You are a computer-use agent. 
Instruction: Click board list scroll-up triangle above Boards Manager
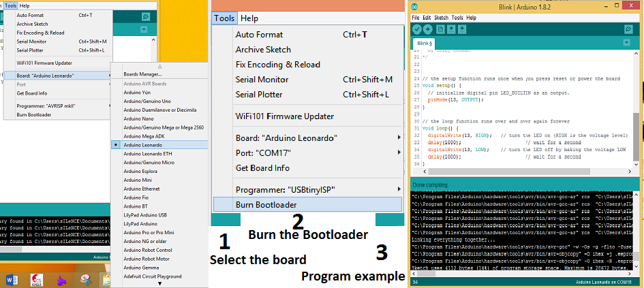[159, 66]
